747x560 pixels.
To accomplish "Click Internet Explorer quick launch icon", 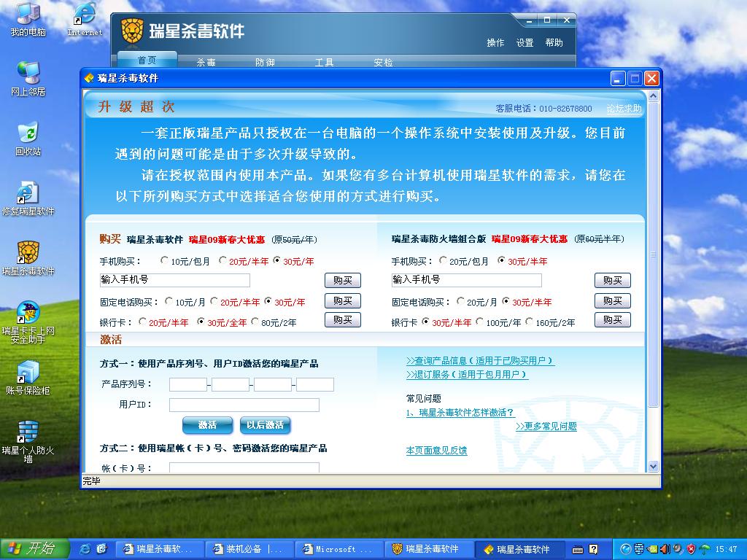I will [85, 549].
